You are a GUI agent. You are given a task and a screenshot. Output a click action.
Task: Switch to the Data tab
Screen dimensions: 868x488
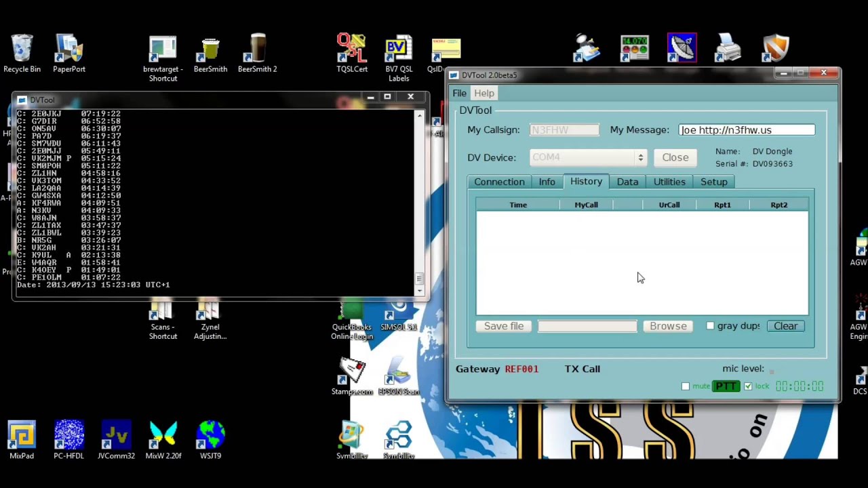[627, 182]
